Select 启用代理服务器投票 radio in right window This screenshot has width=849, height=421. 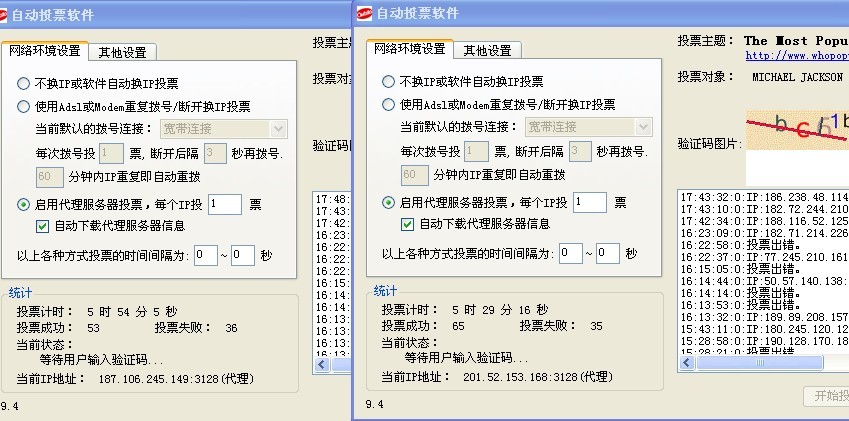pos(388,202)
